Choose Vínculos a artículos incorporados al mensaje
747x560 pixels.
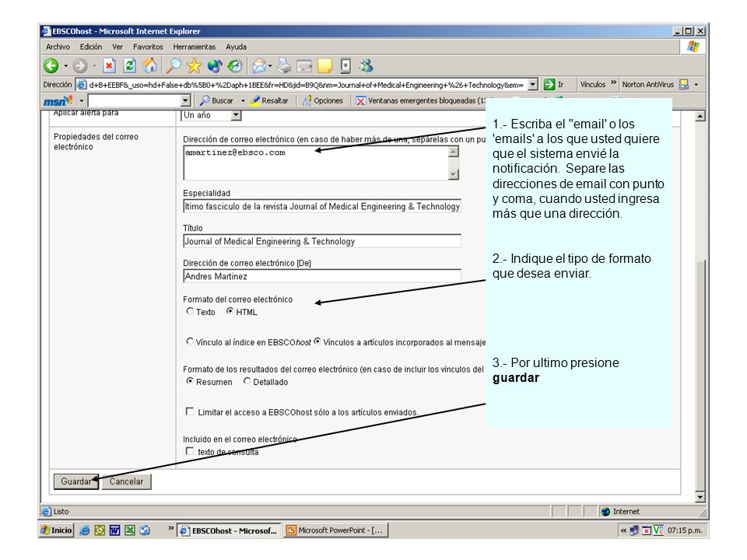click(x=317, y=341)
